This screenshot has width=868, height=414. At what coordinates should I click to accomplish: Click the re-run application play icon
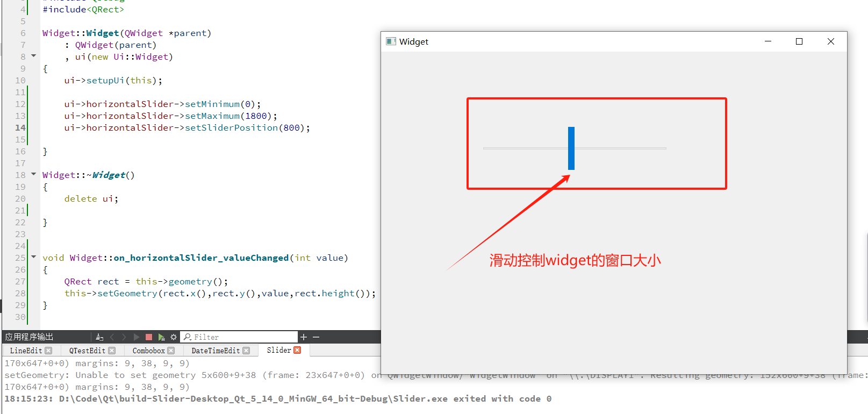[137, 337]
